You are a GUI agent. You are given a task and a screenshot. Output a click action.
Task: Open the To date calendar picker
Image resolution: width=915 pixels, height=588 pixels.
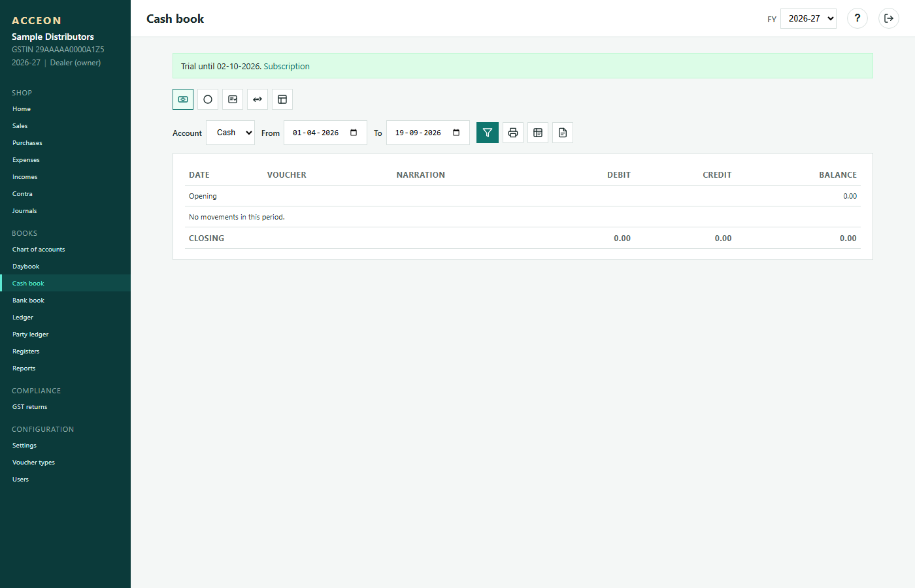456,133
